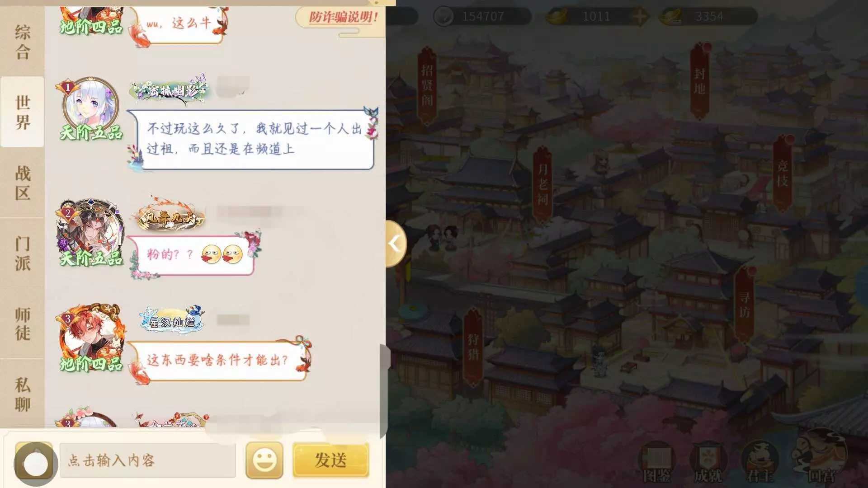Click the 发送 send button

point(331,460)
